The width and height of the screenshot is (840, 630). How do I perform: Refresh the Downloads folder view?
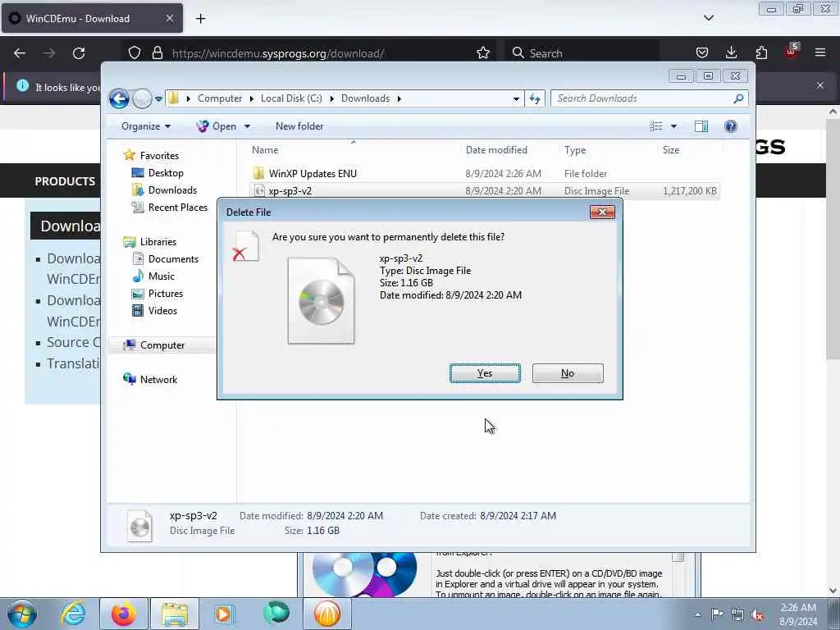pyautogui.click(x=535, y=98)
